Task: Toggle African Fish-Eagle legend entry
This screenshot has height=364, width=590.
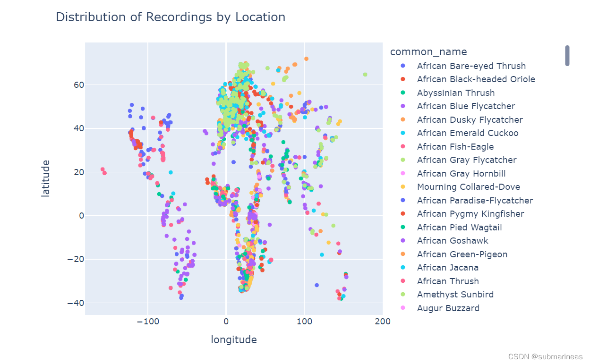Action: pyautogui.click(x=446, y=146)
